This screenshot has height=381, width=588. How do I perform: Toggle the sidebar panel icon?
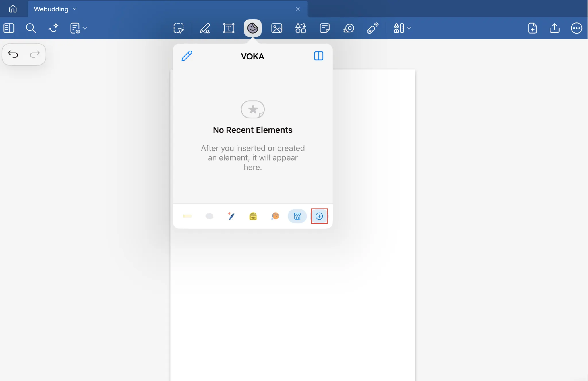point(9,28)
